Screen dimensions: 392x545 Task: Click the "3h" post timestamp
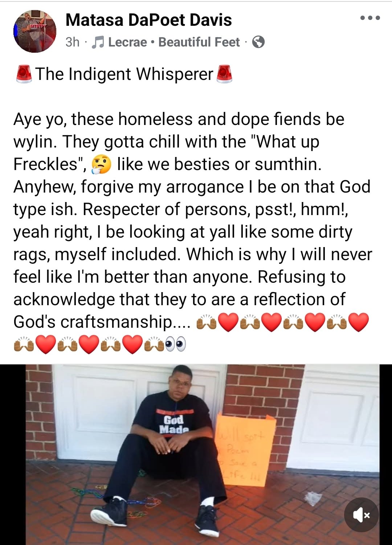pos(72,42)
